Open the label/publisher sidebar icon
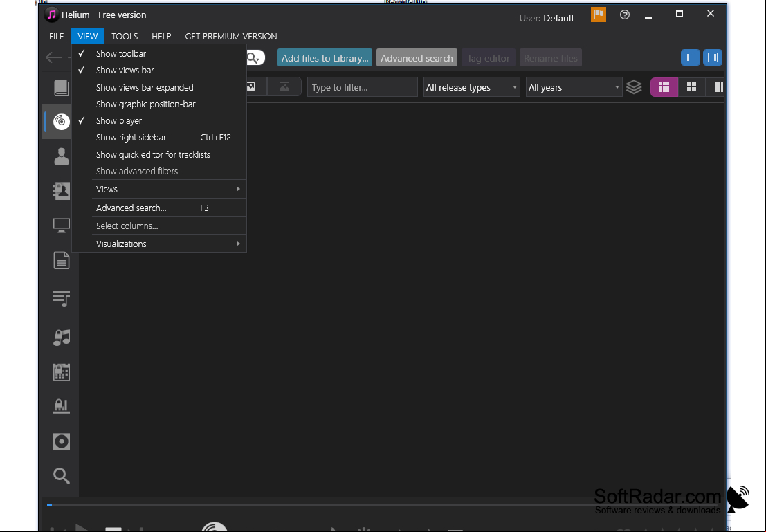The height and width of the screenshot is (532, 766). [x=61, y=406]
